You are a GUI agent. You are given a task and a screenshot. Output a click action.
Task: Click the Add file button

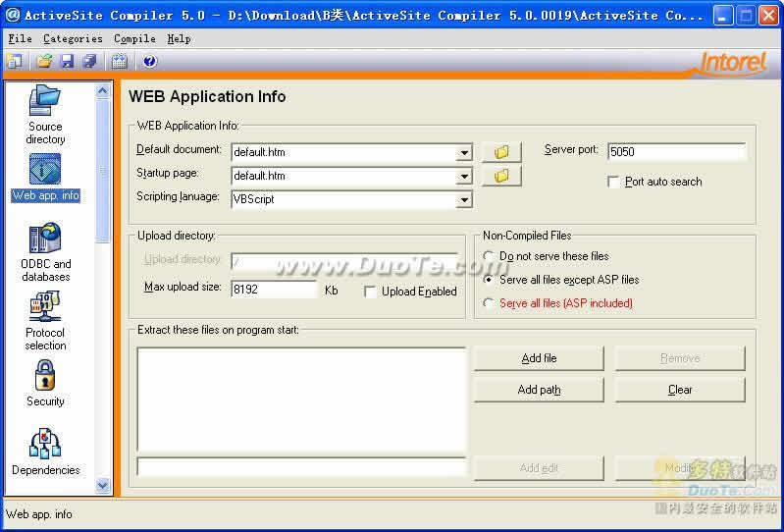point(539,358)
